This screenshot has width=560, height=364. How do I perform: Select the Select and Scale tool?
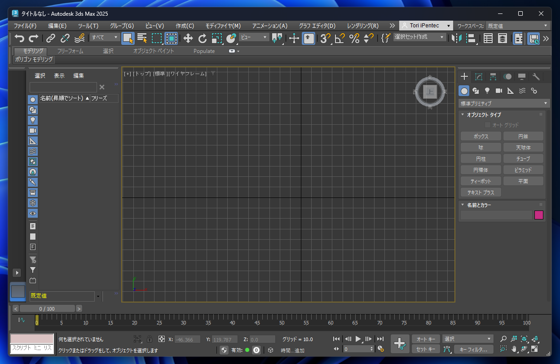pos(217,38)
